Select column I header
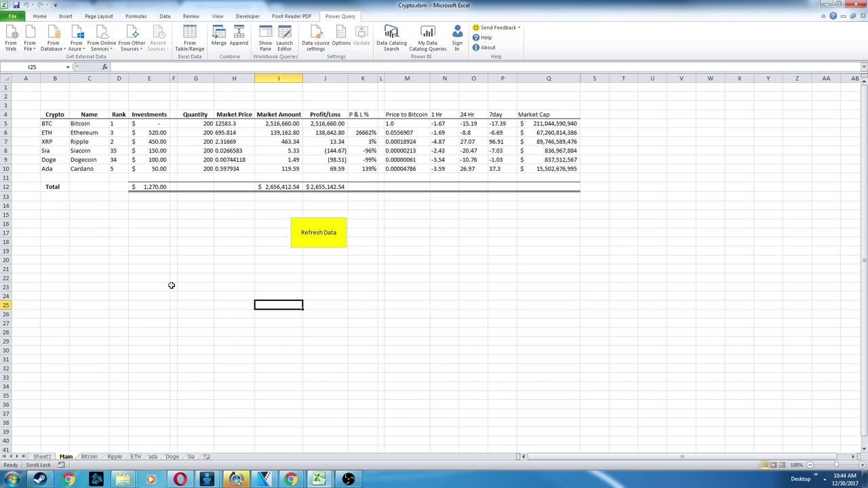Viewport: 868px width, 488px height. pyautogui.click(x=278, y=79)
